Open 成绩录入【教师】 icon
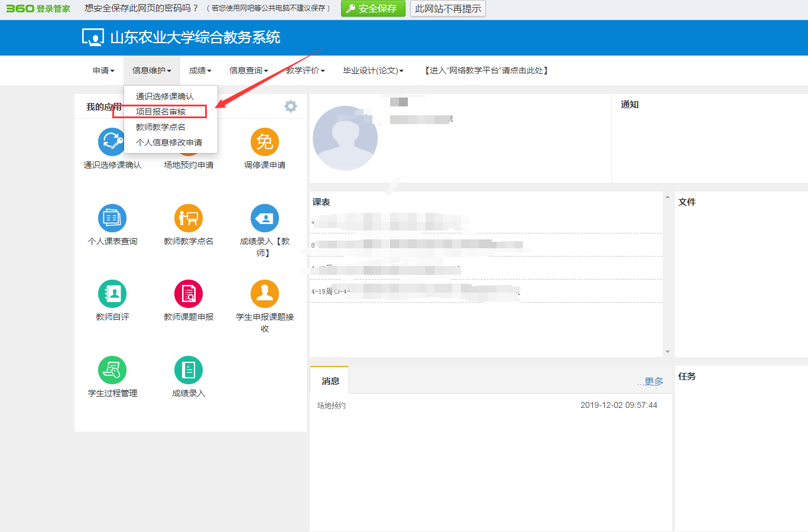 point(264,218)
